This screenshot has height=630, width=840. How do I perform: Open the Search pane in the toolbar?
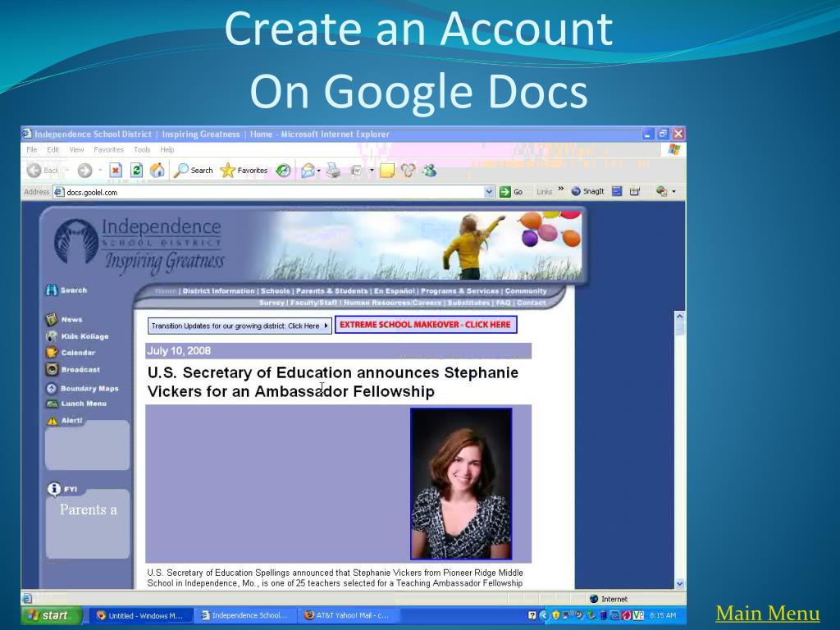(194, 171)
